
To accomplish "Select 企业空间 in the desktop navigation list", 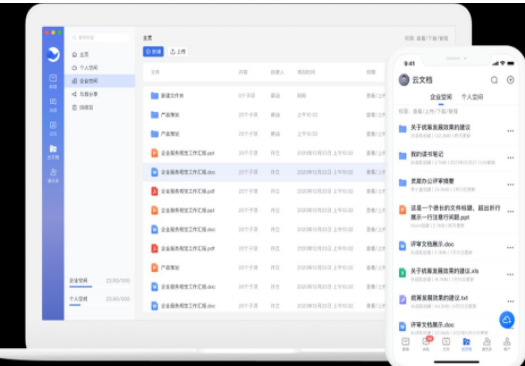I will (100, 81).
